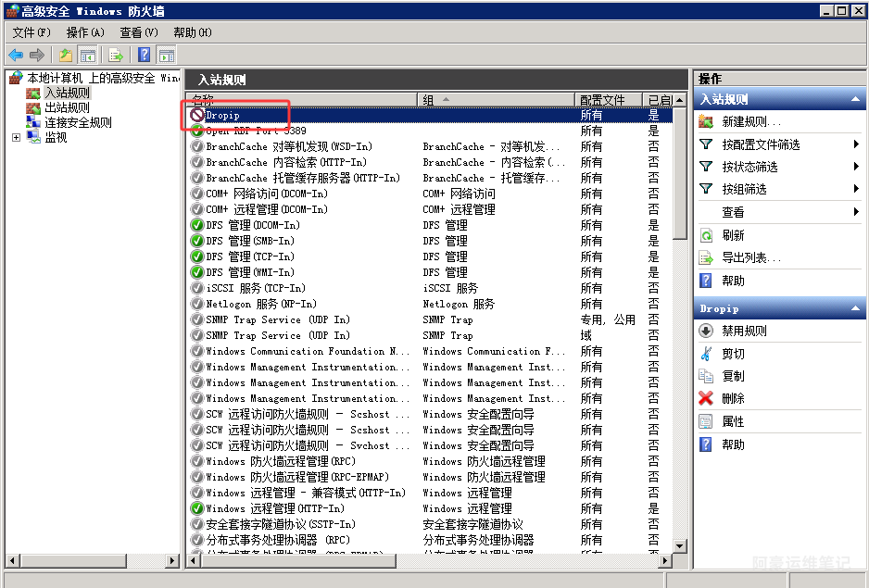Image resolution: width=869 pixels, height=588 pixels.
Task: Toggle the console tree pane toolbar icon
Action: [88, 55]
